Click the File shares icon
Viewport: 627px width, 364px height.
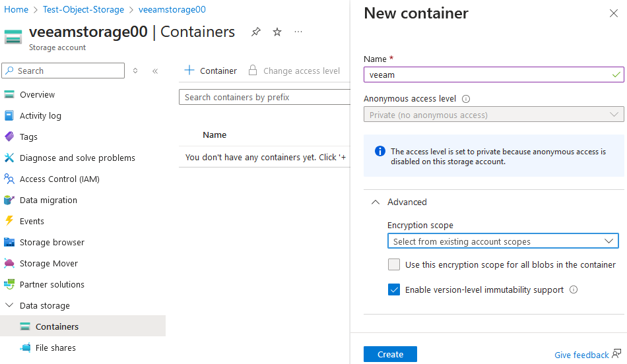click(x=25, y=348)
